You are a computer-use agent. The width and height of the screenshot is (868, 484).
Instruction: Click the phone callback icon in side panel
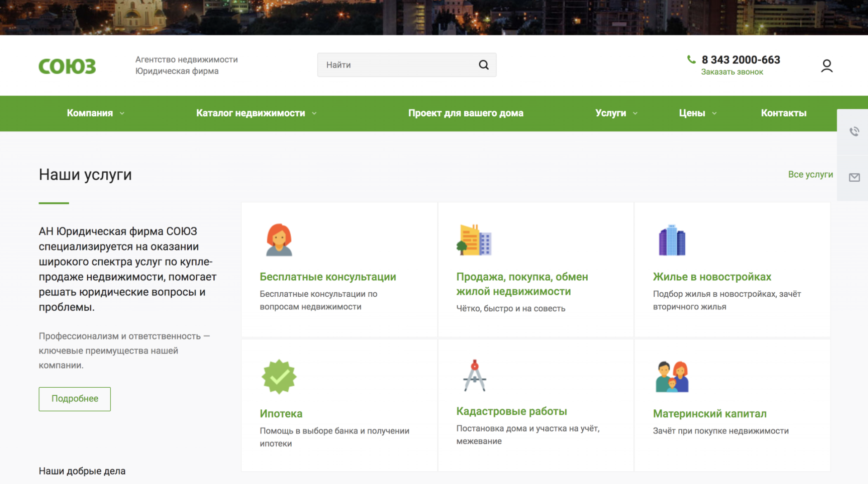point(854,132)
